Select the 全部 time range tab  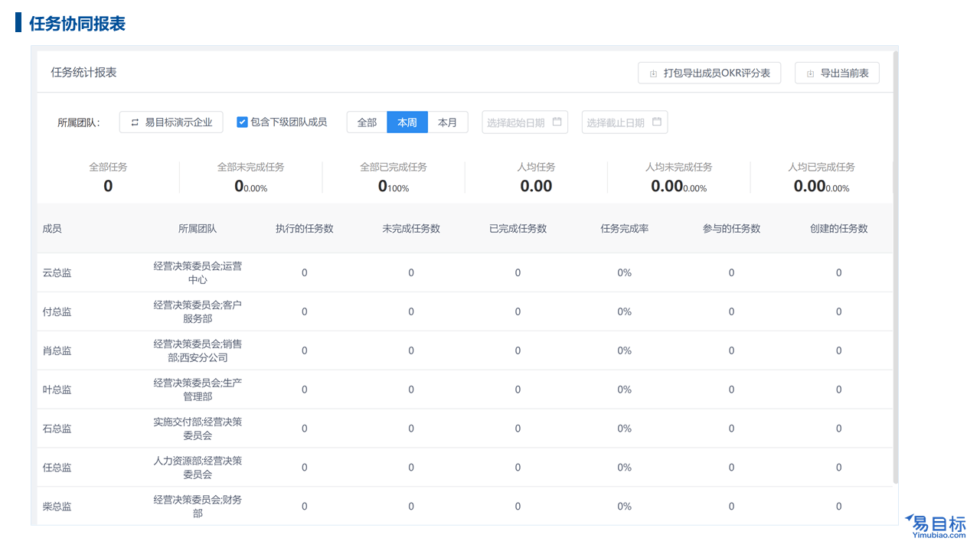click(367, 122)
